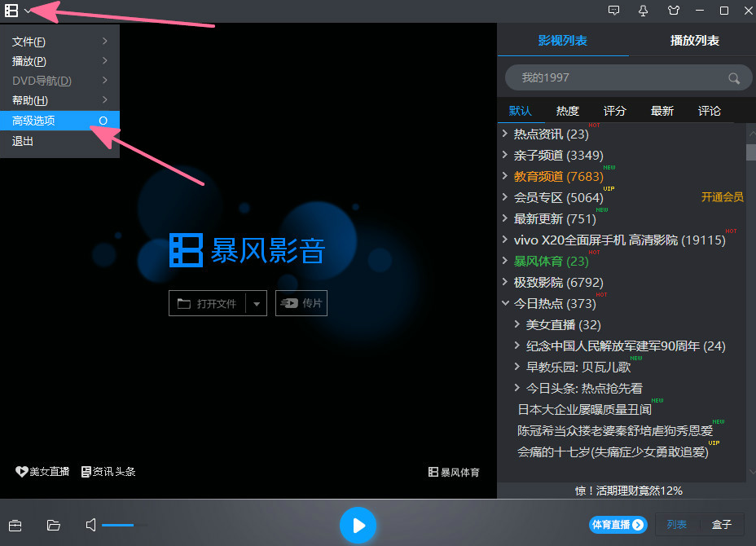Adjust the volume slider
The width and height of the screenshot is (756, 546).
[x=125, y=525]
